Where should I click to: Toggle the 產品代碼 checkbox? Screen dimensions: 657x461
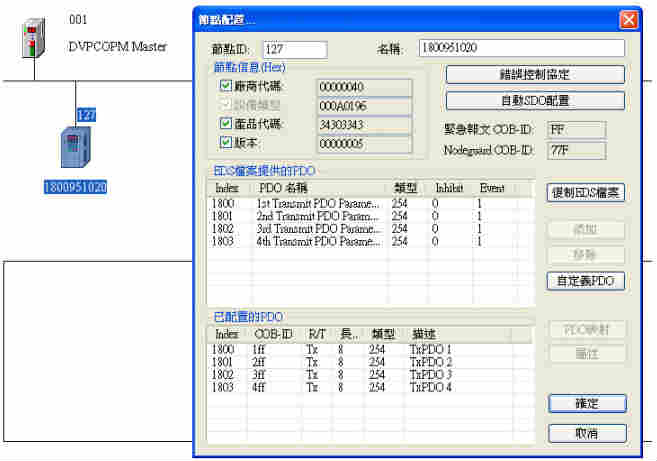click(x=225, y=125)
